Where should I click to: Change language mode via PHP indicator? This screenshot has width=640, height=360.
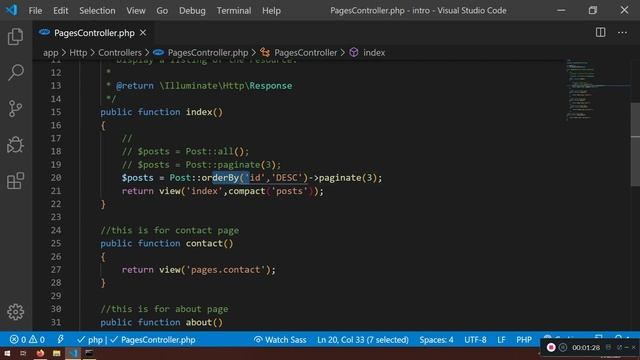pos(524,340)
